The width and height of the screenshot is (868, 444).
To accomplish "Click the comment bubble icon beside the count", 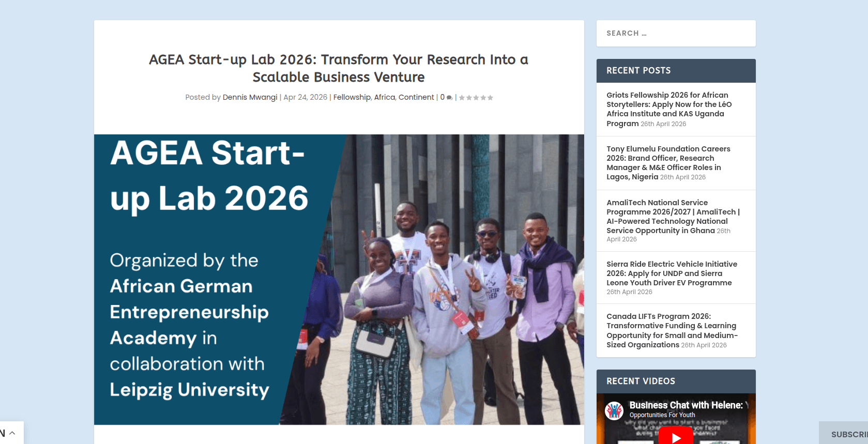I will point(449,98).
